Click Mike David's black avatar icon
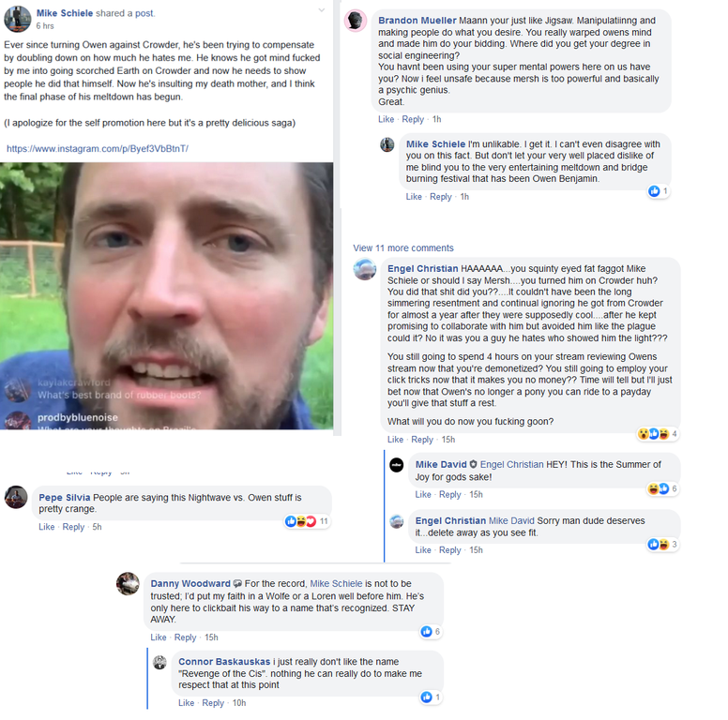Image resolution: width=728 pixels, height=720 pixels. pos(397,465)
